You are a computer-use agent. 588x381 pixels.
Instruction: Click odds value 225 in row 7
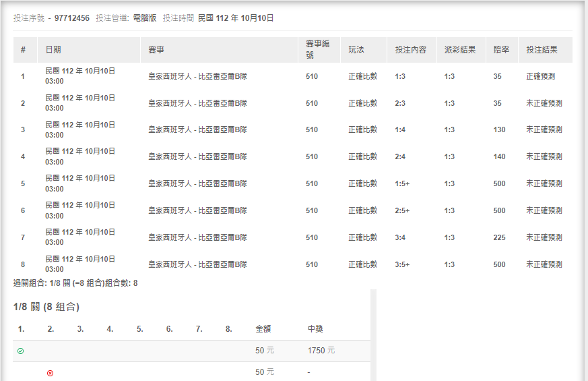[500, 237]
